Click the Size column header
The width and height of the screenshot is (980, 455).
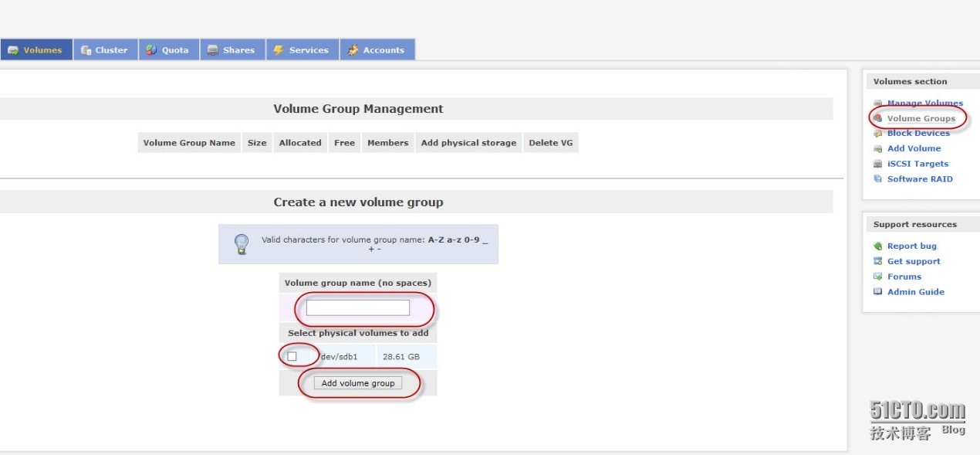257,143
